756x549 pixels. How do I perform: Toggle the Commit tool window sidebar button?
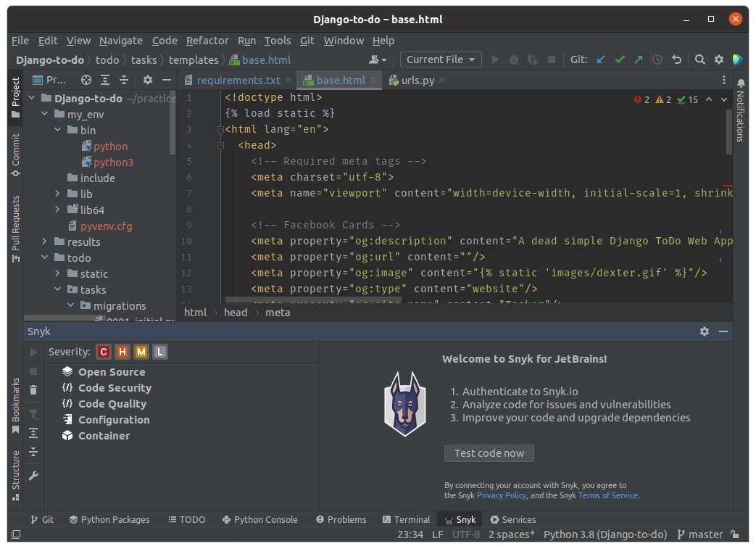[x=15, y=155]
